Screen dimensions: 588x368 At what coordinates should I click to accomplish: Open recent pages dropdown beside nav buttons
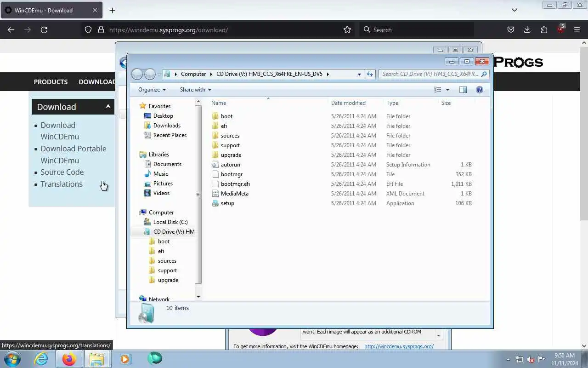[159, 74]
